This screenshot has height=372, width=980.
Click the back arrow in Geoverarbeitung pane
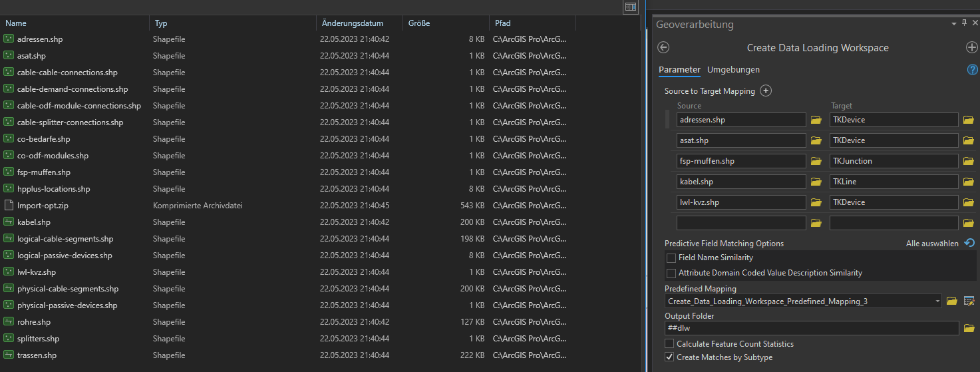663,47
